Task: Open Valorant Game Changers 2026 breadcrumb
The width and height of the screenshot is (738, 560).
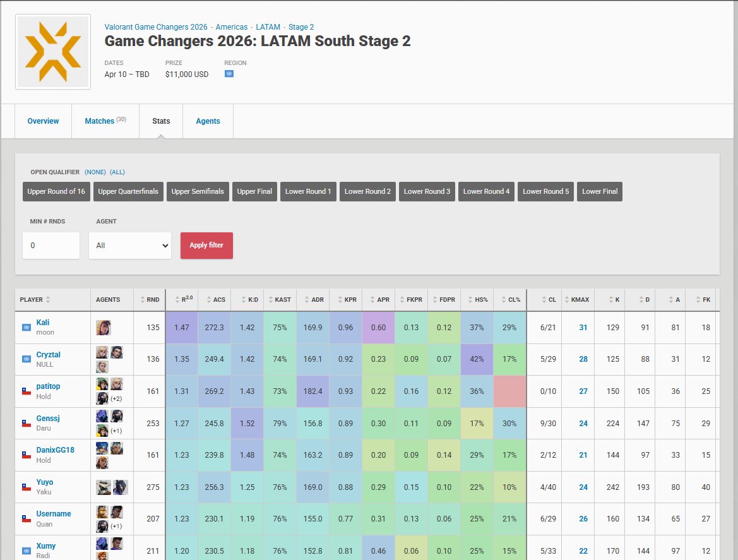Action: (x=156, y=27)
